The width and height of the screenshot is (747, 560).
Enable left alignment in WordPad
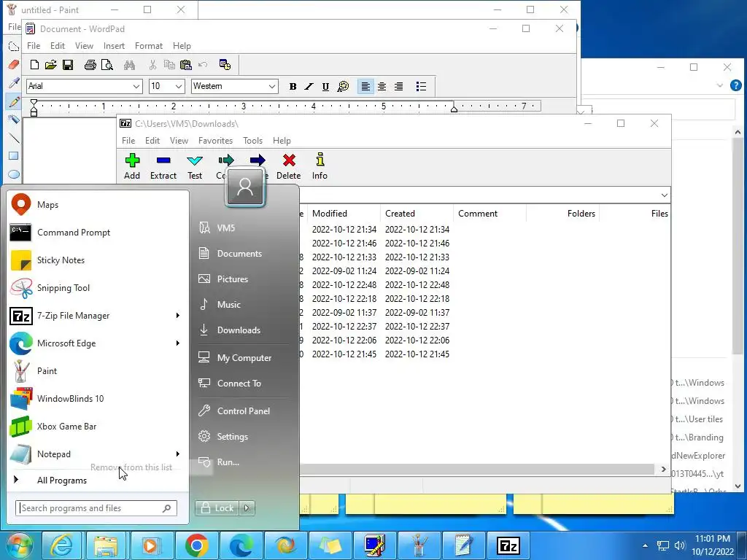[x=365, y=86]
